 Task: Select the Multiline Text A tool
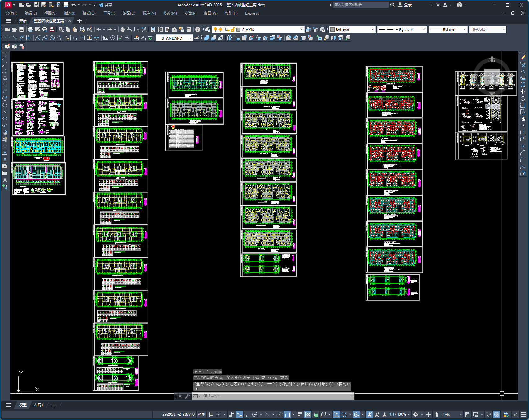point(5,180)
